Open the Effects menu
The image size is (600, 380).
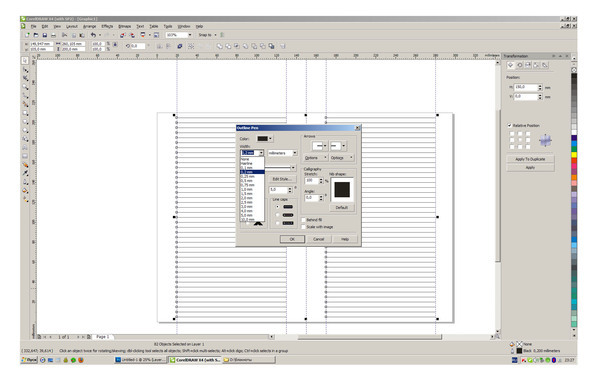coord(107,26)
